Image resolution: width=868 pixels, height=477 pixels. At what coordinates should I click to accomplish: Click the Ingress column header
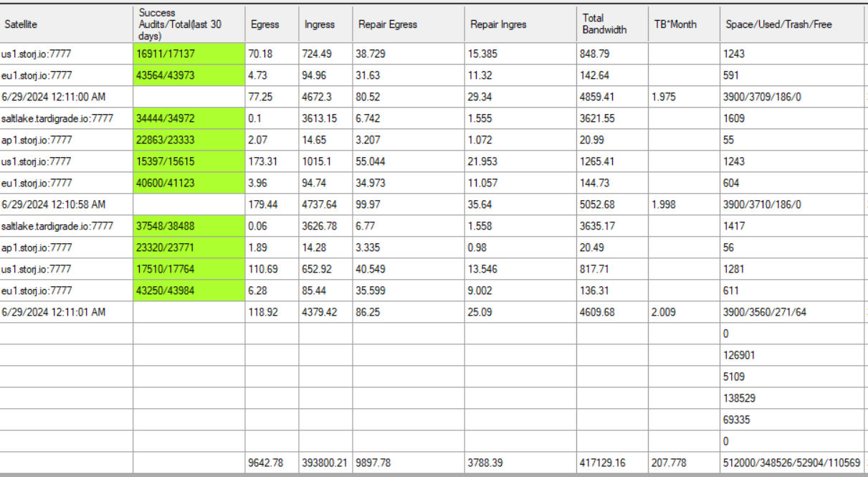pyautogui.click(x=325, y=24)
